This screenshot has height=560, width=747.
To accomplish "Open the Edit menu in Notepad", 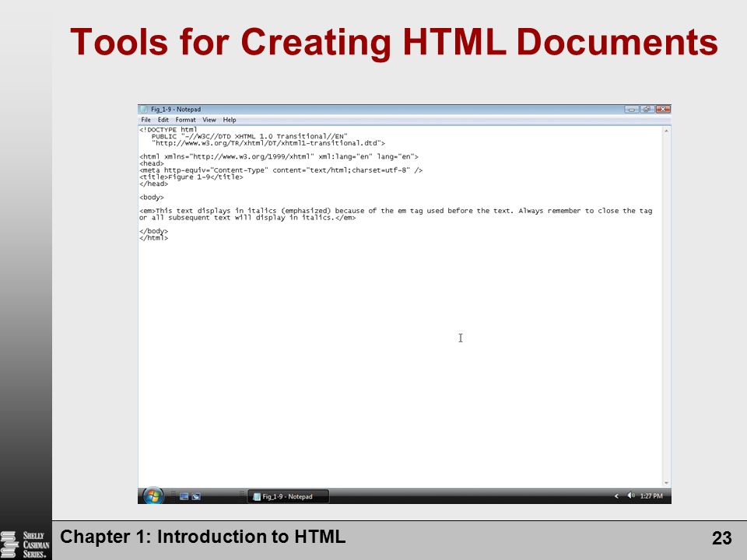I will 163,120.
